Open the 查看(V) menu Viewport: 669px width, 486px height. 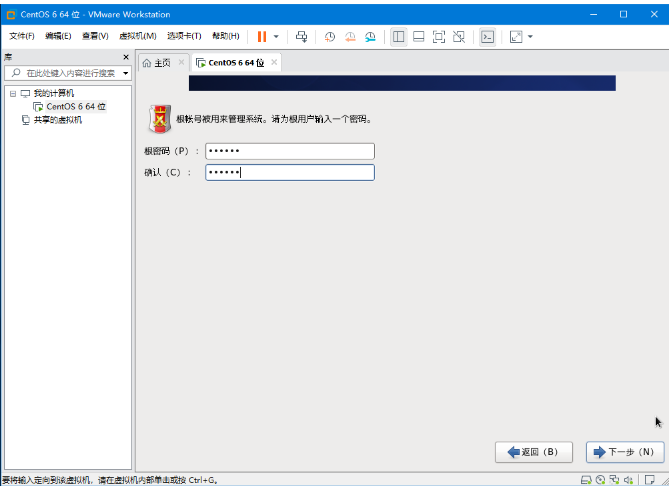point(95,36)
